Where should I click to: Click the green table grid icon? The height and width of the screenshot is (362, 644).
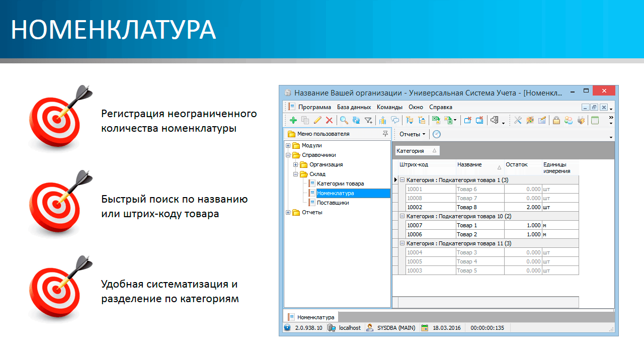(595, 120)
